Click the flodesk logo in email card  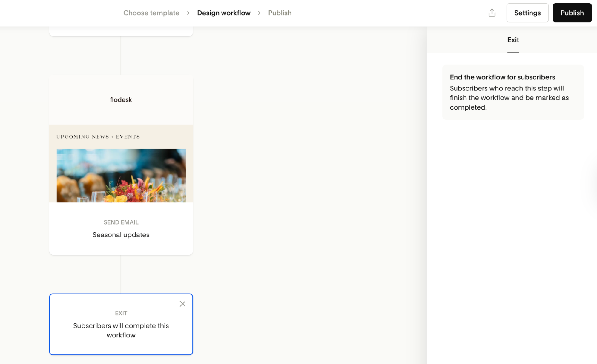(x=121, y=100)
